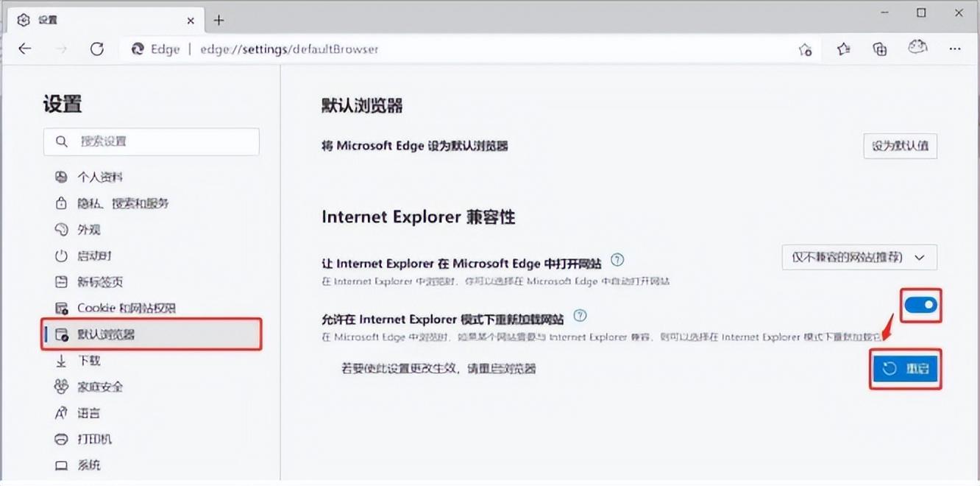980x486 pixels.
Task: Click the 搜索设置 search box
Action: point(152,141)
